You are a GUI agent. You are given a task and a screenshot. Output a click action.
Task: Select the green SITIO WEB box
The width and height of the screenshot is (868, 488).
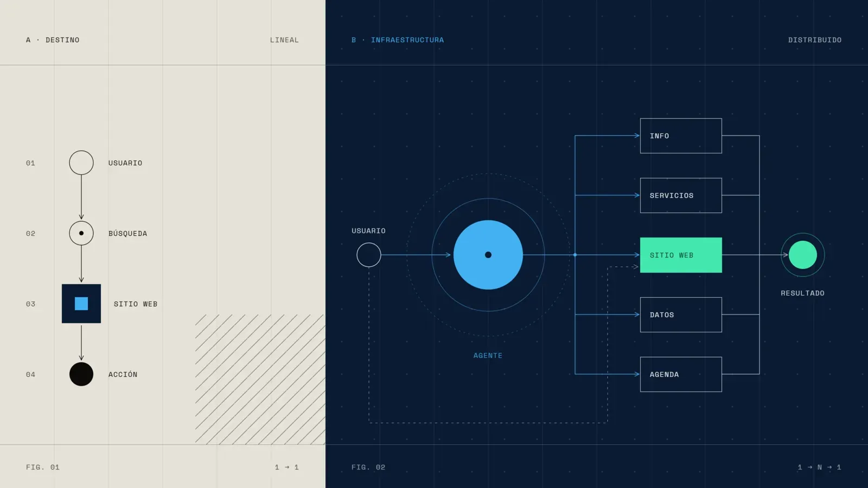click(x=681, y=255)
